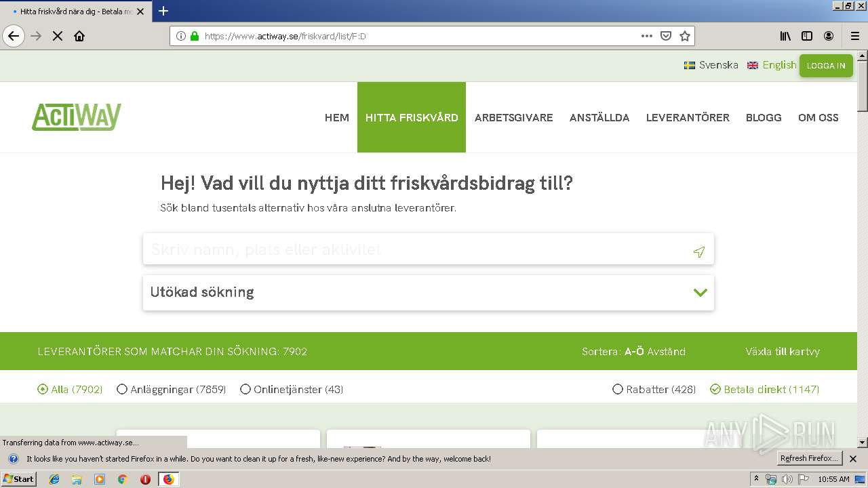Select the Anläggningar (7859) radio option
Image resolution: width=868 pixels, height=488 pixels.
tap(172, 389)
